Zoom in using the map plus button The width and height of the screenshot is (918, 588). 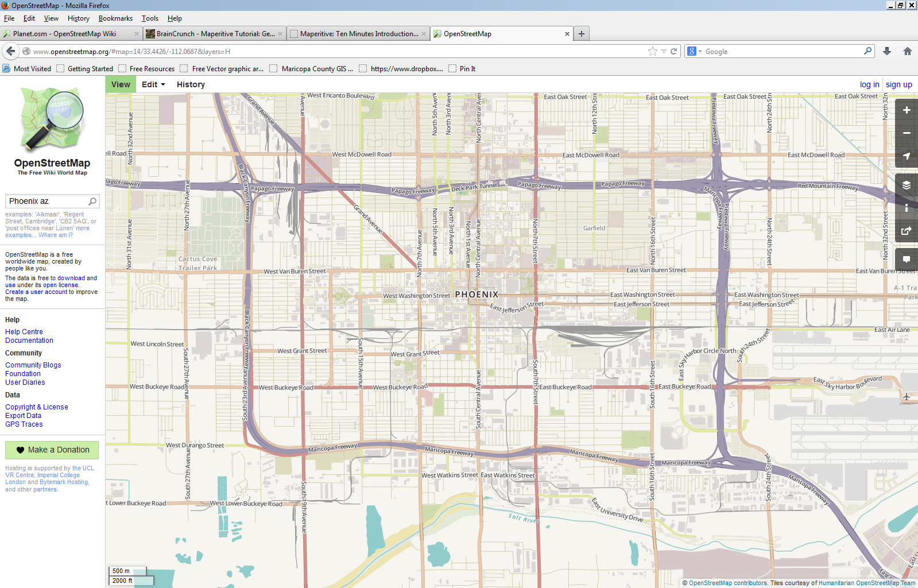coord(907,110)
